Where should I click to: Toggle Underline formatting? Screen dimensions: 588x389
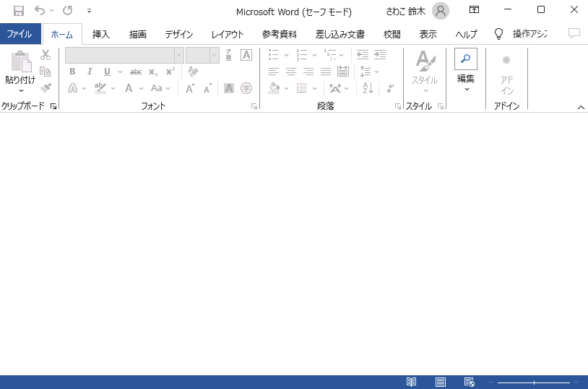coord(107,72)
